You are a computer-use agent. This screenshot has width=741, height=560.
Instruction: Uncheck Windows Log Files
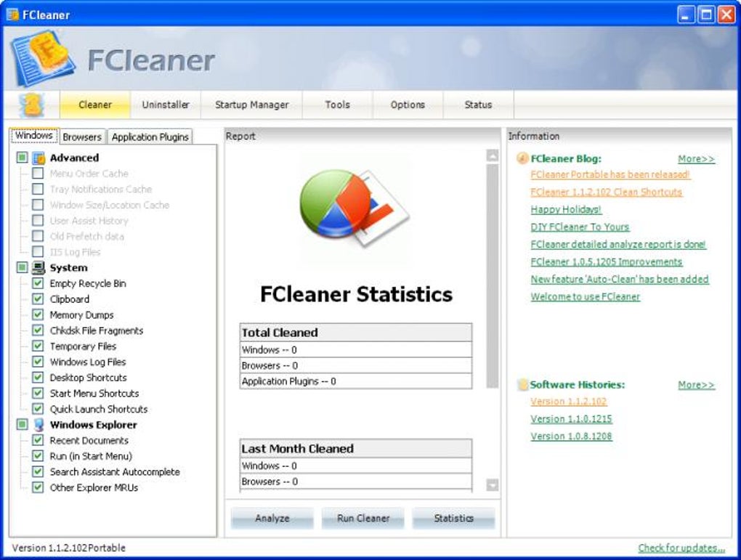coord(38,362)
